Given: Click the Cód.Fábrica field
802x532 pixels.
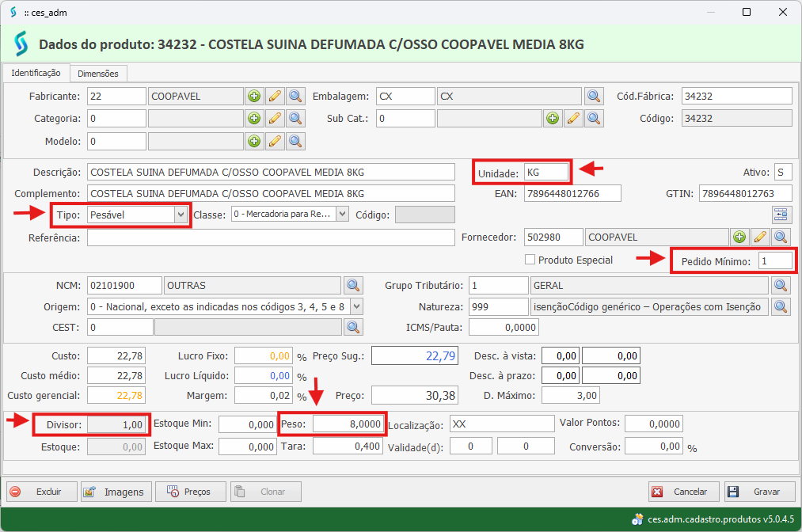Looking at the screenshot, I should pos(737,96).
